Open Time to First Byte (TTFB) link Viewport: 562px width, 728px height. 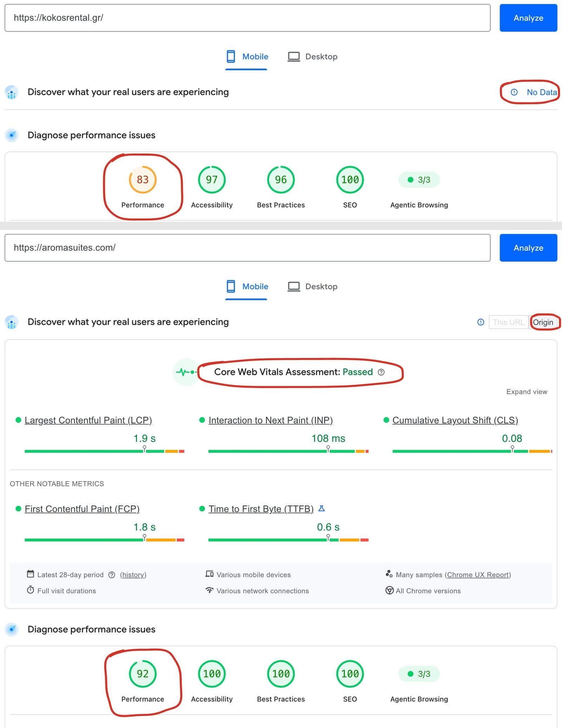click(x=261, y=509)
